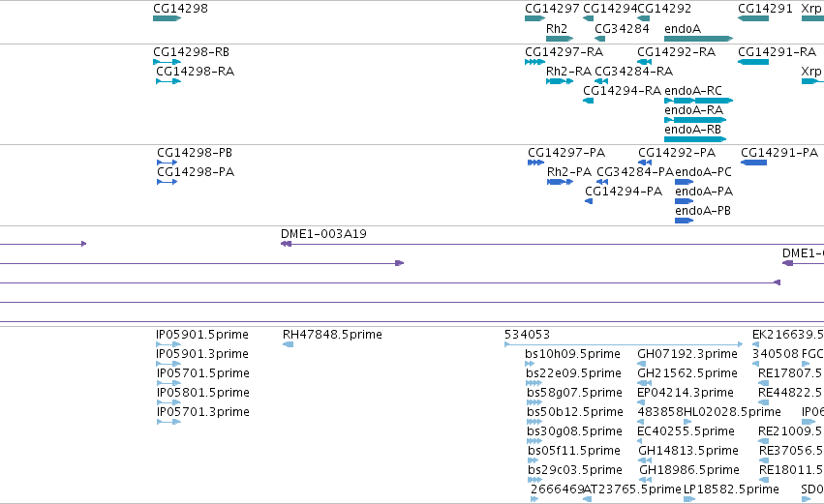Open EST HL02028.5prime
This screenshot has width=824, height=504.
687,422
